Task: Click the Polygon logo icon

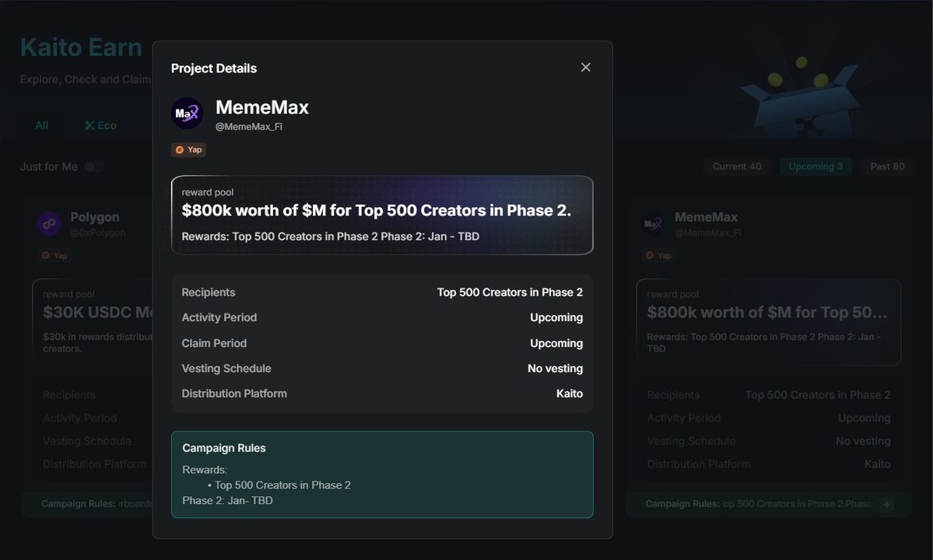Action: [x=49, y=224]
